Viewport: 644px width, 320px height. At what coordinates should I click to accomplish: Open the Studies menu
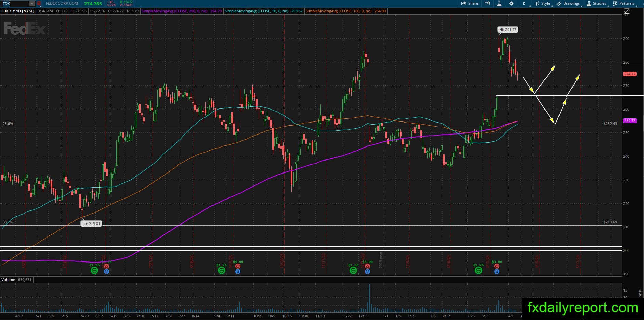pos(596,3)
